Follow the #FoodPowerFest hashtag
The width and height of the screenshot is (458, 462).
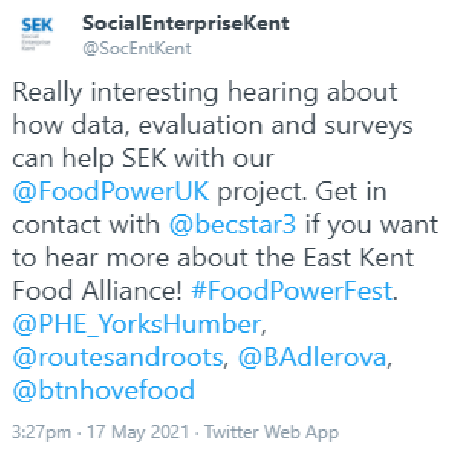292,291
